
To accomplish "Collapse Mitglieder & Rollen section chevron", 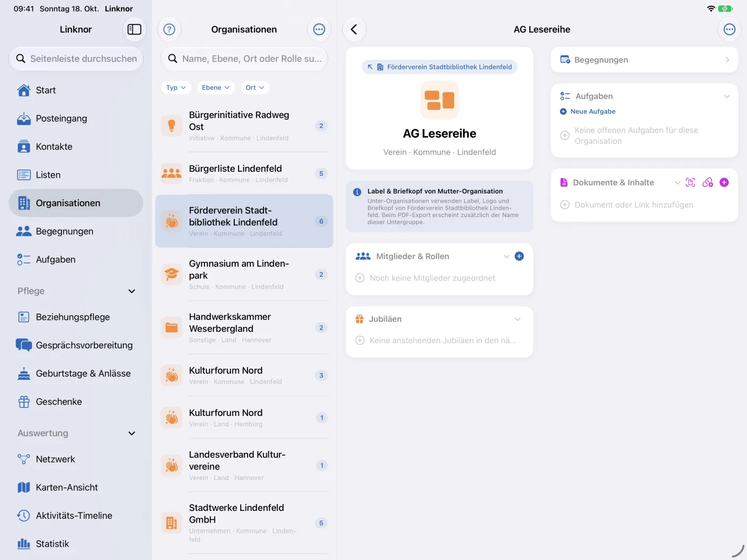I will pos(506,257).
